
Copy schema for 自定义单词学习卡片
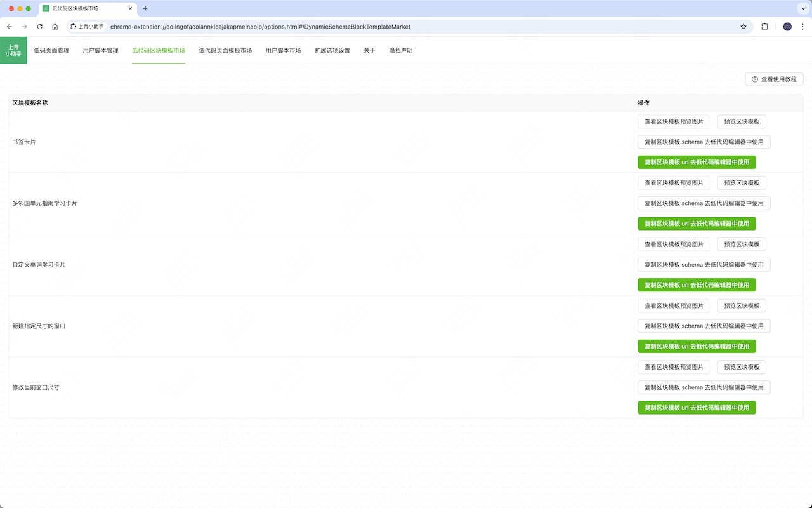(x=704, y=265)
